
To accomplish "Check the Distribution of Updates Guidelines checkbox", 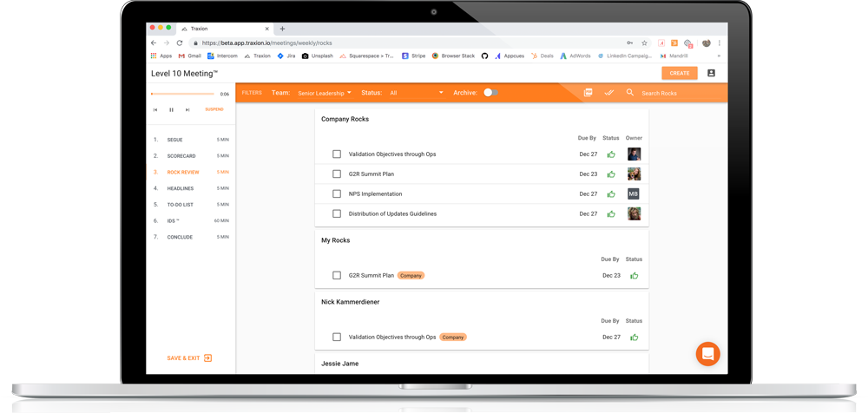I will [337, 214].
